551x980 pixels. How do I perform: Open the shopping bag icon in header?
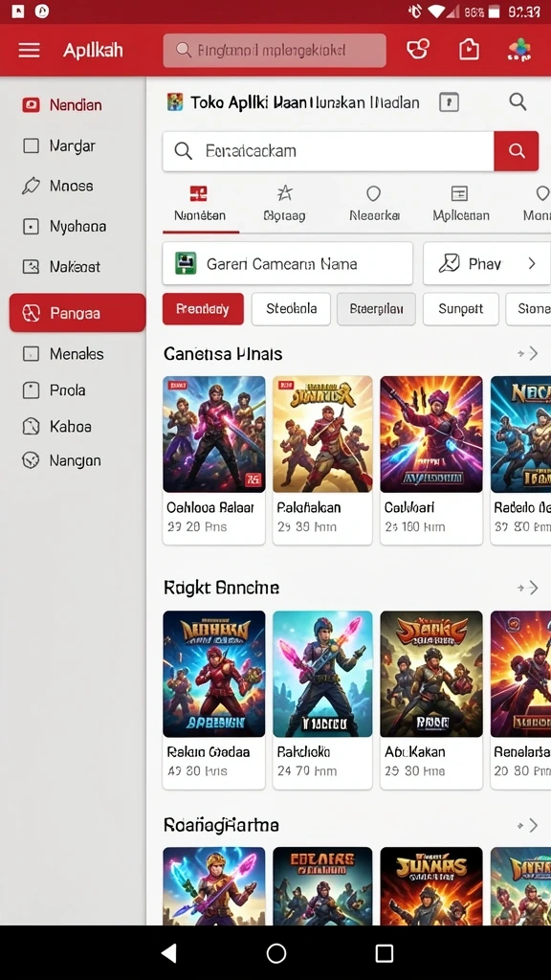pyautogui.click(x=469, y=50)
